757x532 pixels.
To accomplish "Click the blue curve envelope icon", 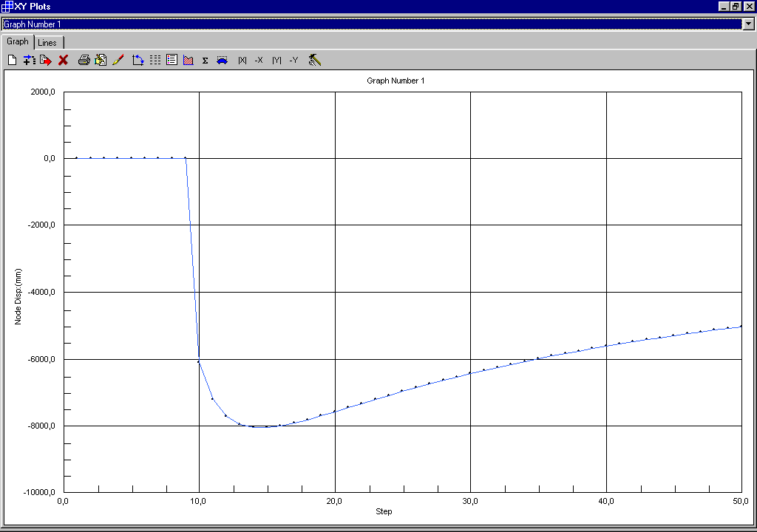I will [x=222, y=61].
